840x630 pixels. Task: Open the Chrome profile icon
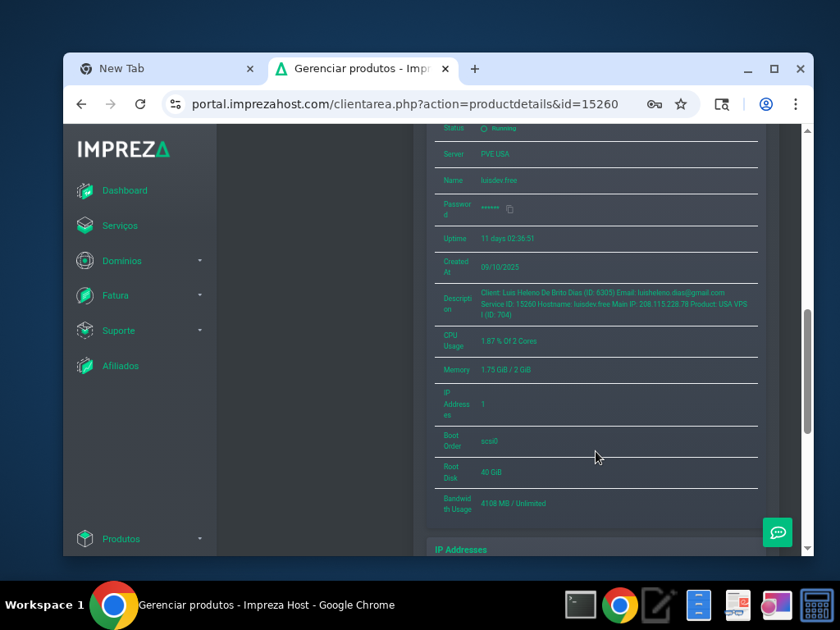coord(766,104)
